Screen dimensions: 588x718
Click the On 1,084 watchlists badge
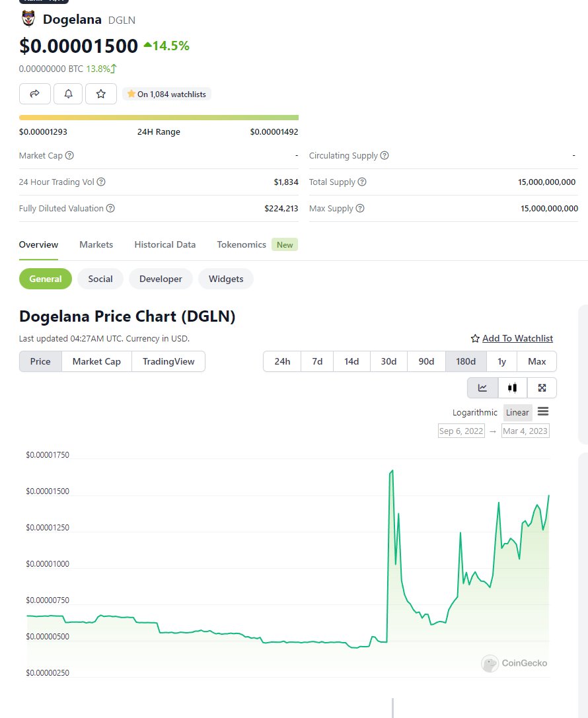coord(166,94)
